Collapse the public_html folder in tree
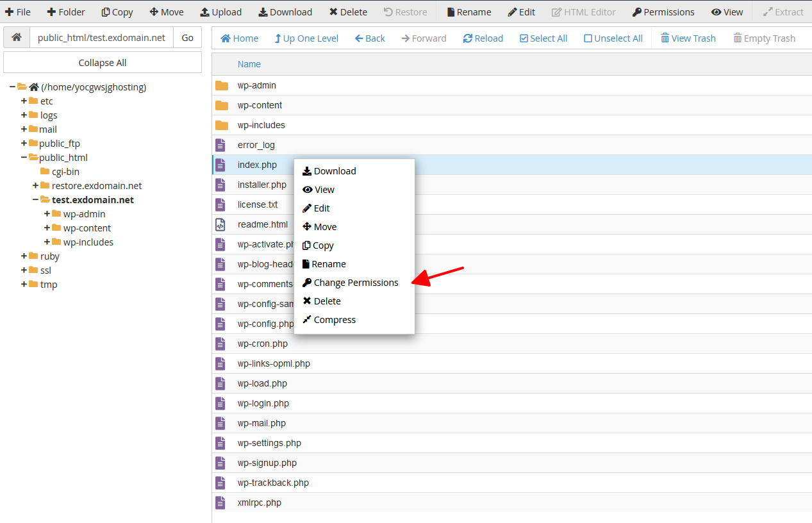This screenshot has width=812, height=523. (x=24, y=157)
